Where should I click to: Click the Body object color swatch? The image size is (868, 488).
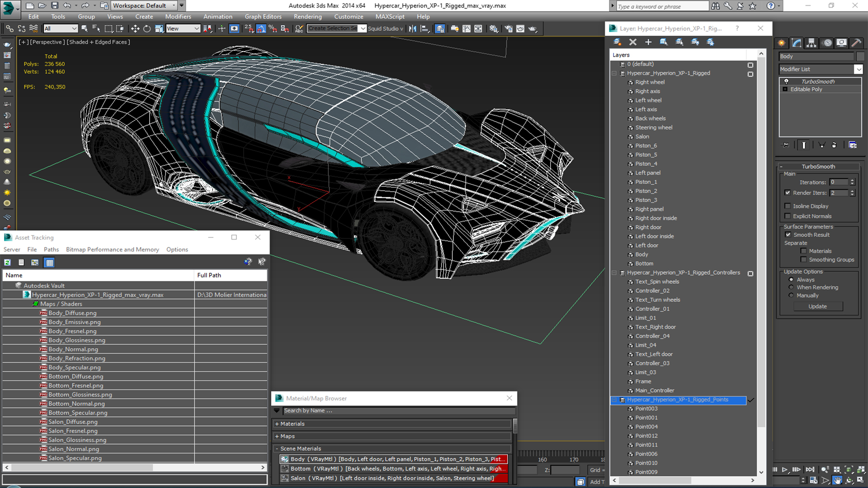click(x=860, y=56)
